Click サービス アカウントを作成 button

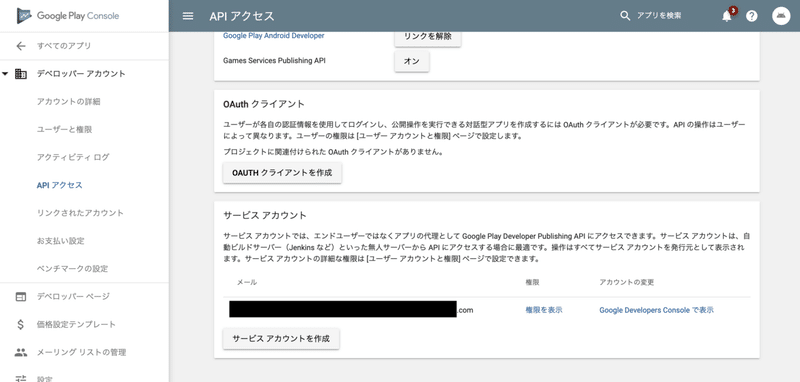pyautogui.click(x=281, y=339)
